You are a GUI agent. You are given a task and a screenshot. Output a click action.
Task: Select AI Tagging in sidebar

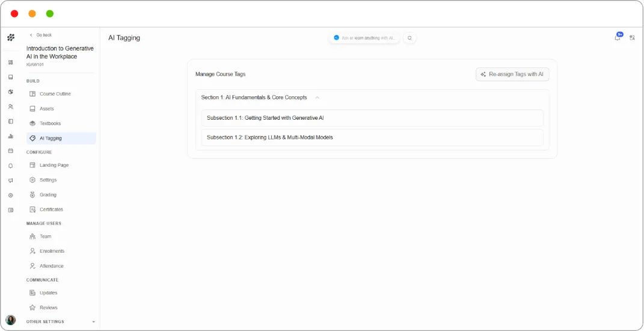[61, 138]
